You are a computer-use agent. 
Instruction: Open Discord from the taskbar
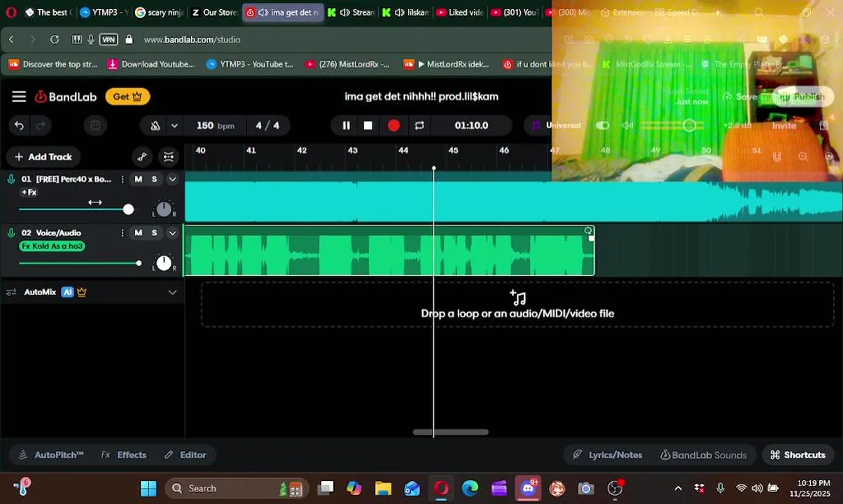point(529,489)
